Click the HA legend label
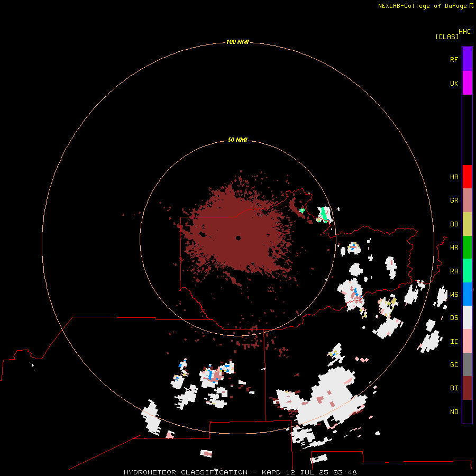Screen dimensions: 476x476 454,177
